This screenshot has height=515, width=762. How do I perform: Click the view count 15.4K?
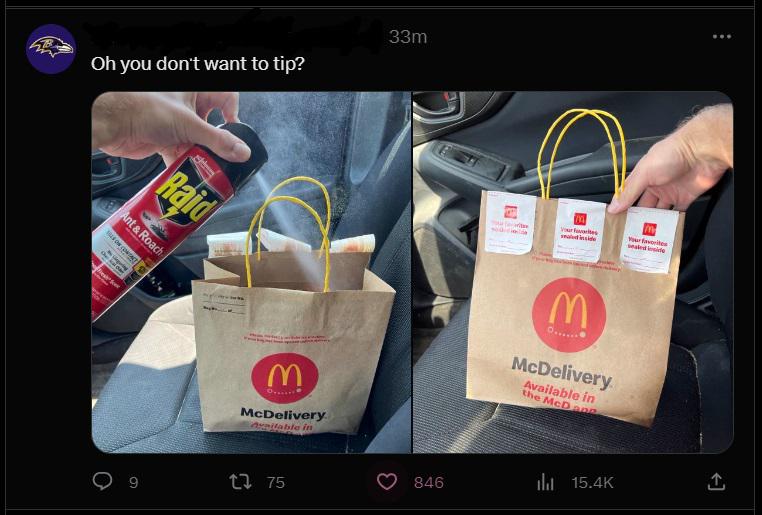click(x=592, y=482)
